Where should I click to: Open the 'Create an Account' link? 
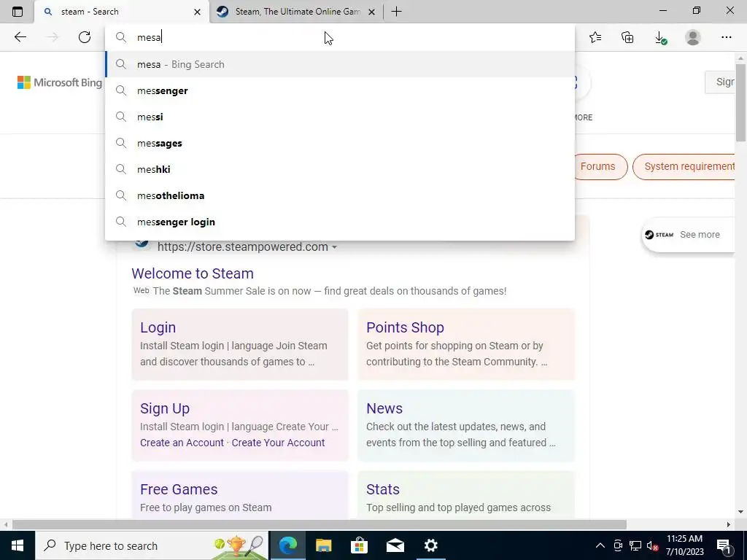click(x=182, y=443)
